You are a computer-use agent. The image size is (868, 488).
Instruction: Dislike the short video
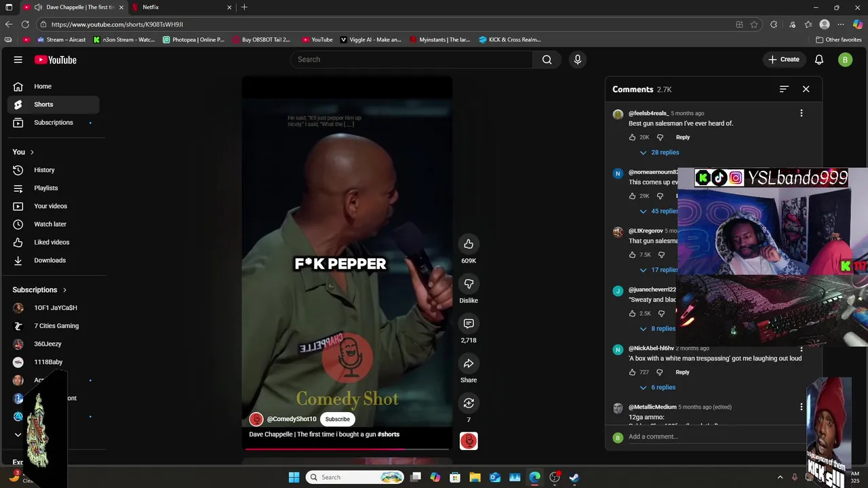469,284
